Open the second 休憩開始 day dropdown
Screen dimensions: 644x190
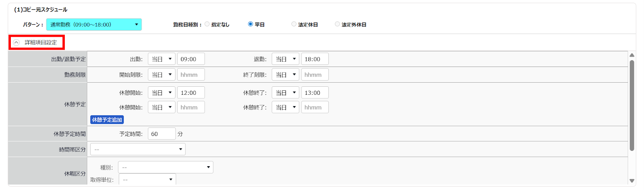point(161,107)
